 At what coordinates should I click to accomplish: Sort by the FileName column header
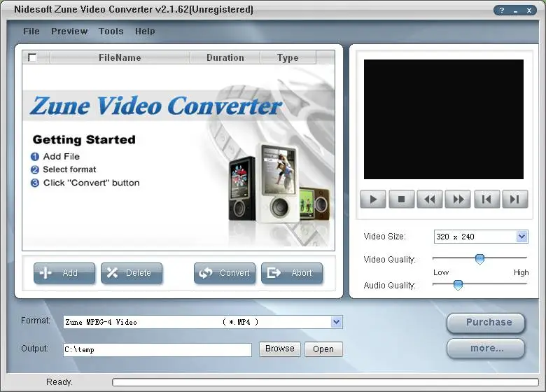[120, 58]
